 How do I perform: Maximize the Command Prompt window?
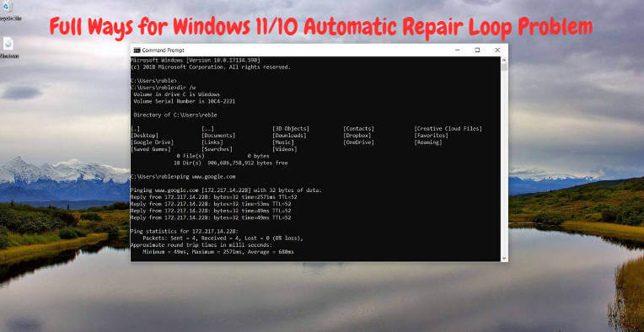477,50
